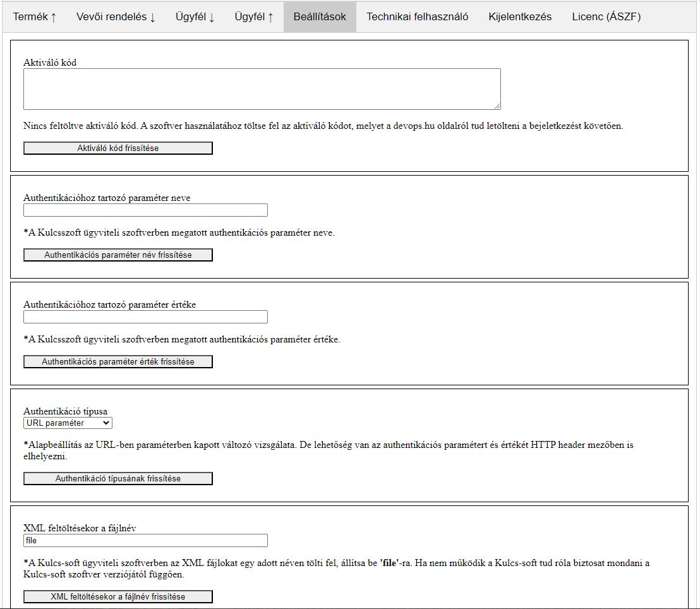Click Authentikációs paraméter név frissítése button
The image size is (700, 609).
click(x=118, y=255)
